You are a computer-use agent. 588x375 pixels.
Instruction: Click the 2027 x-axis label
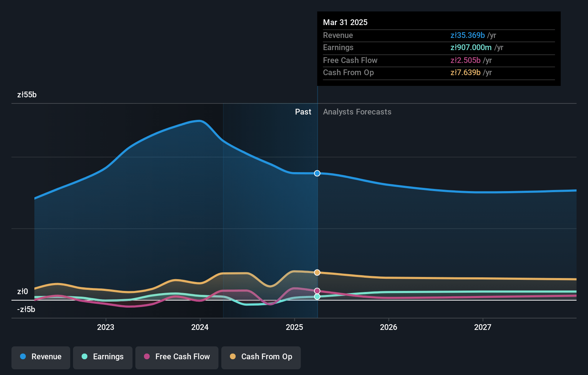(483, 327)
